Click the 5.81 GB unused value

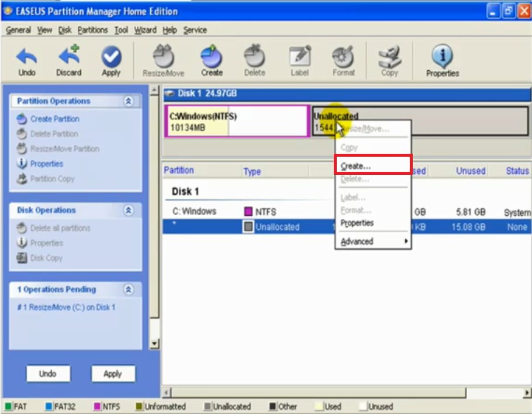(x=471, y=212)
